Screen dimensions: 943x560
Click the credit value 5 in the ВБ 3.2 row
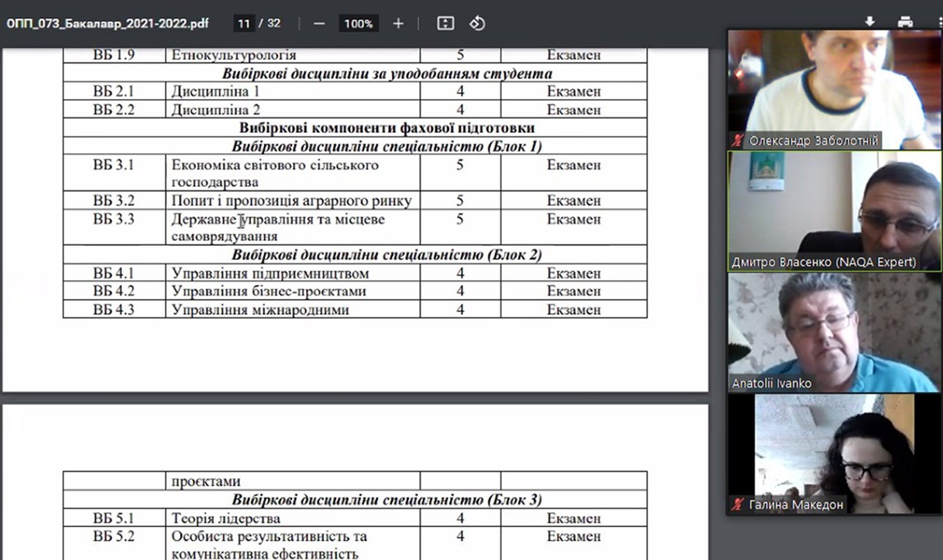click(460, 201)
